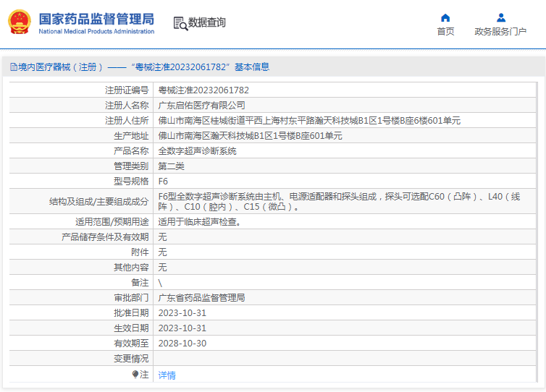
Task: Click the 审批部门 value 广东省药品监督管理局
Action: pyautogui.click(x=201, y=298)
